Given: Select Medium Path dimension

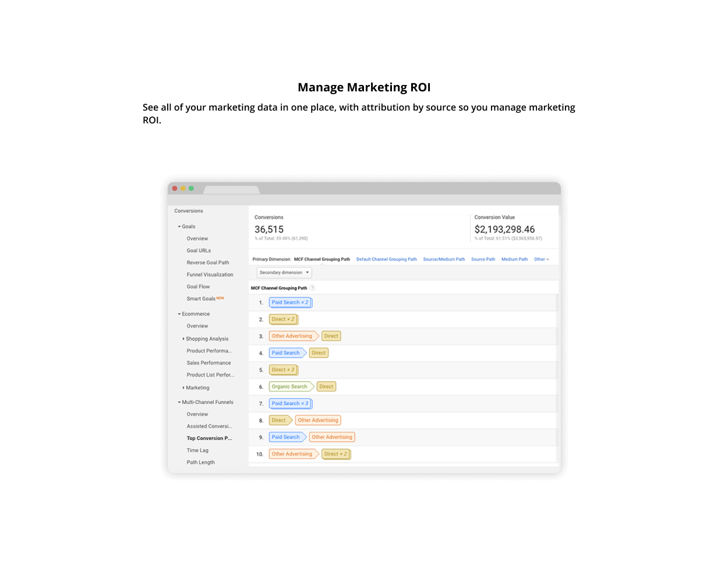Looking at the screenshot, I should [514, 260].
